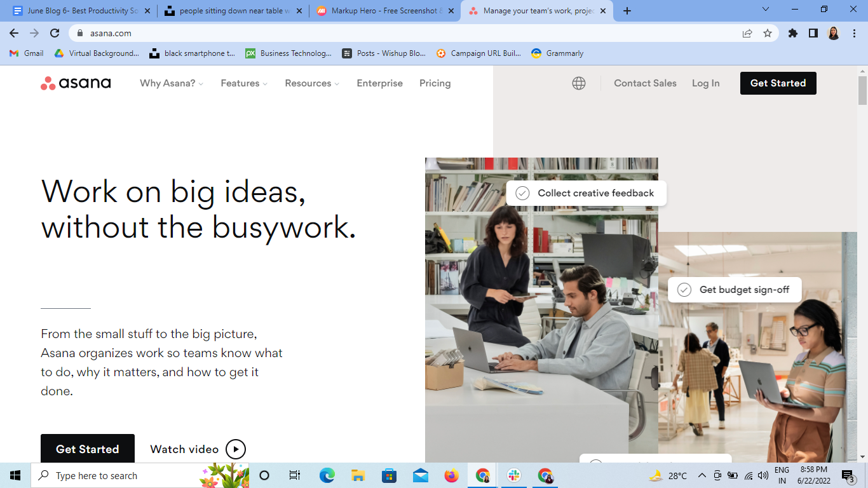The image size is (868, 488).
Task: Open Slack from the taskbar
Action: click(514, 475)
